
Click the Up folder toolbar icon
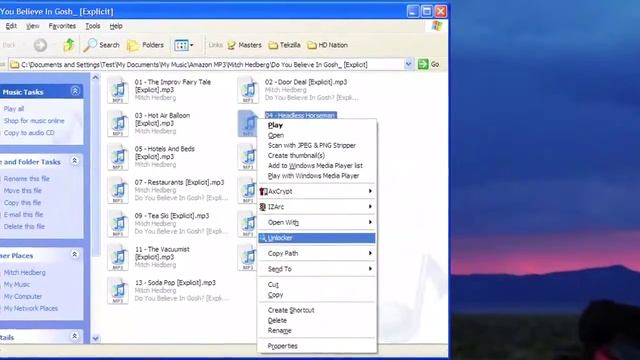(x=69, y=45)
